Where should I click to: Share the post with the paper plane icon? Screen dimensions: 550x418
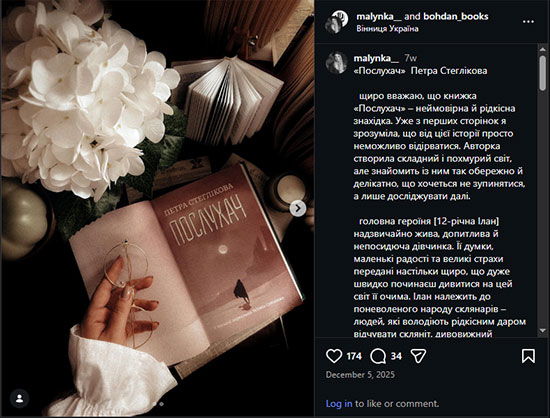tap(418, 356)
